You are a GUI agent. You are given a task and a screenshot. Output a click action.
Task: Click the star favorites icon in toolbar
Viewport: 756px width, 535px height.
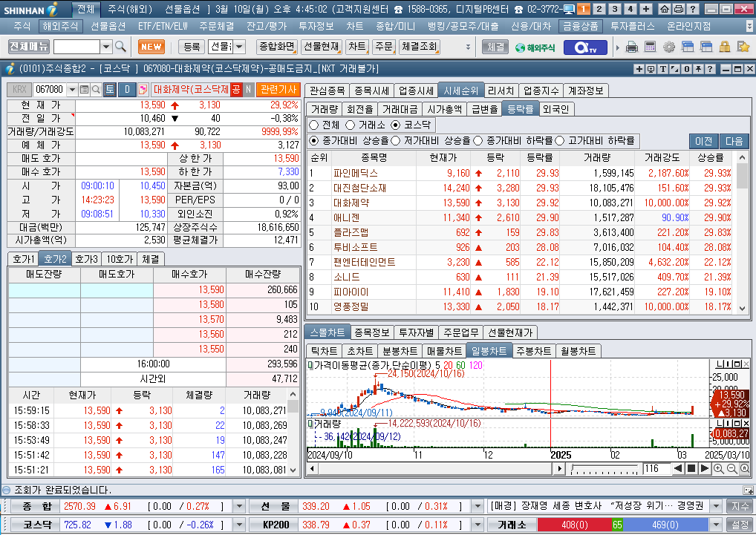(743, 47)
